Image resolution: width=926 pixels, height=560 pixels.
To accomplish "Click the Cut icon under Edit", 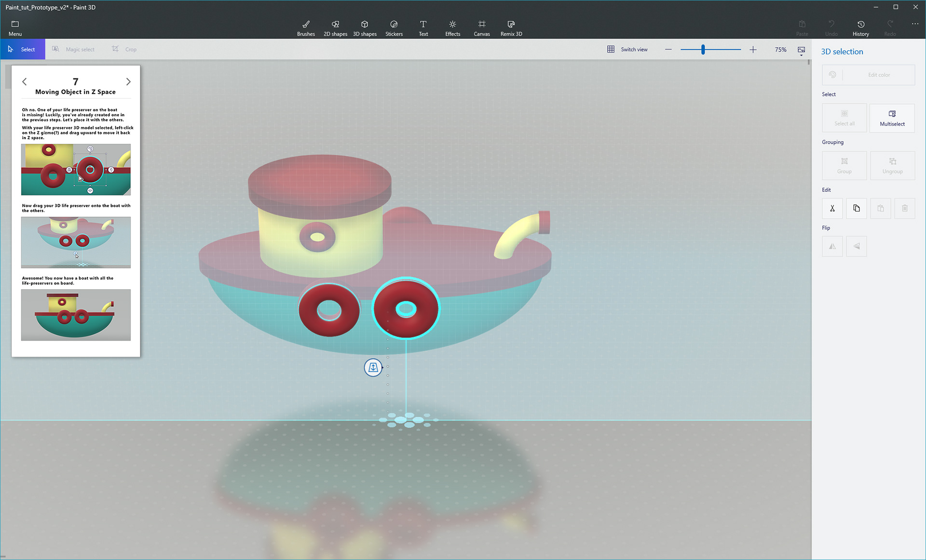I will click(832, 208).
